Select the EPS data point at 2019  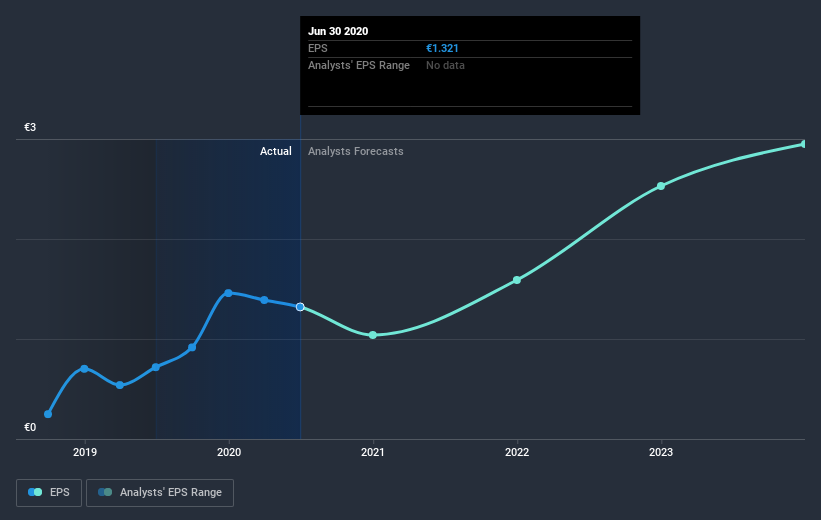coord(84,369)
